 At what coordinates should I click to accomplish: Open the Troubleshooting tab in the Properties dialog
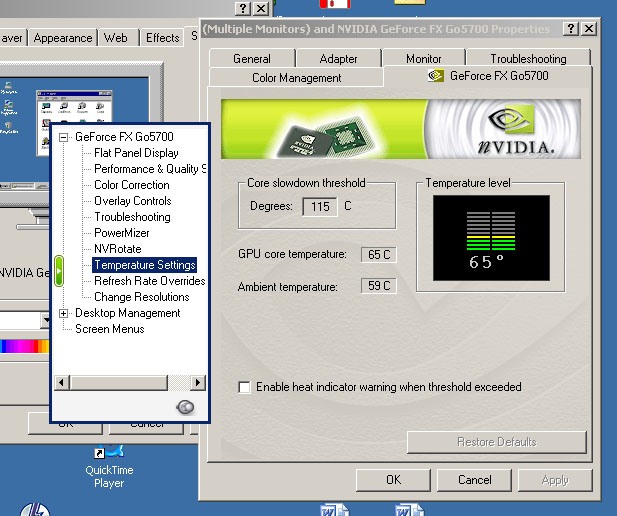(528, 59)
